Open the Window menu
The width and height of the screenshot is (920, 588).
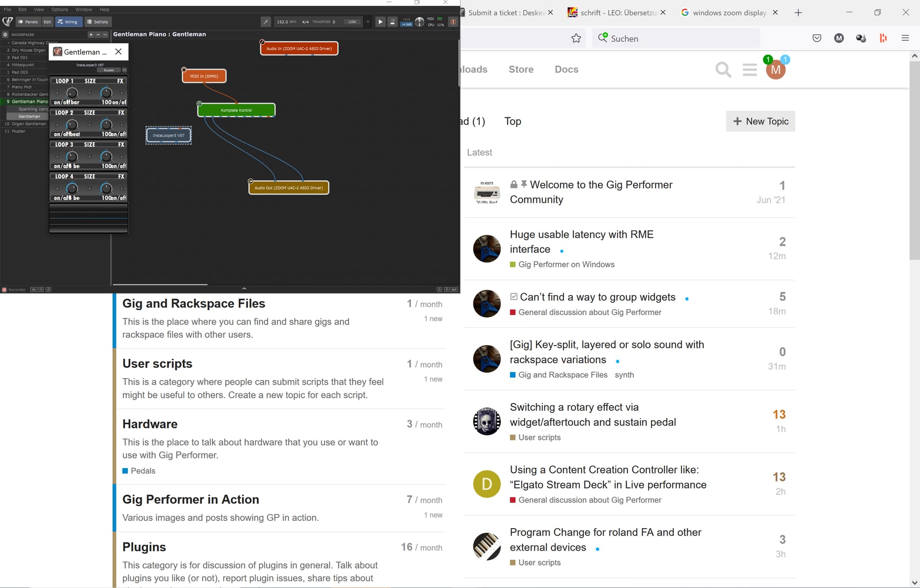pyautogui.click(x=84, y=9)
